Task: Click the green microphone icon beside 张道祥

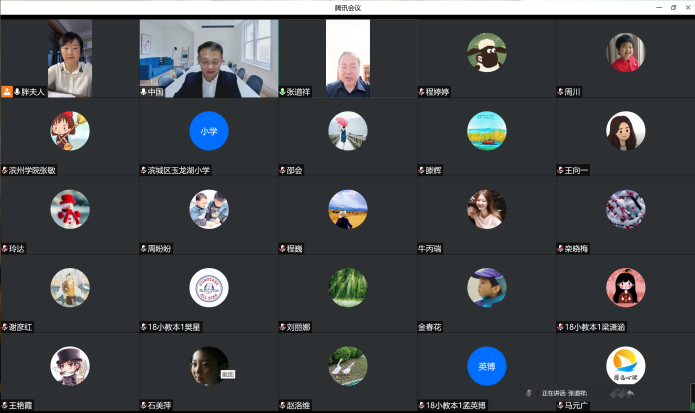Action: pyautogui.click(x=283, y=91)
